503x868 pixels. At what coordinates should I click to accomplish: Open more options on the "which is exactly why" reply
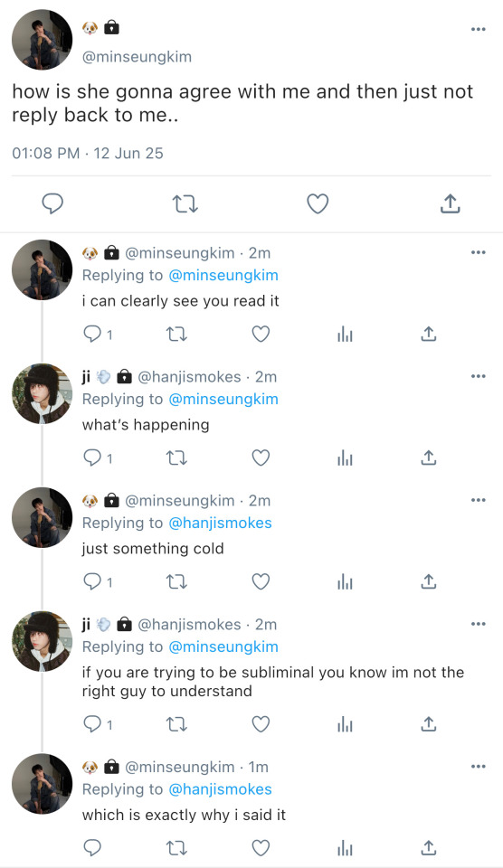click(478, 767)
